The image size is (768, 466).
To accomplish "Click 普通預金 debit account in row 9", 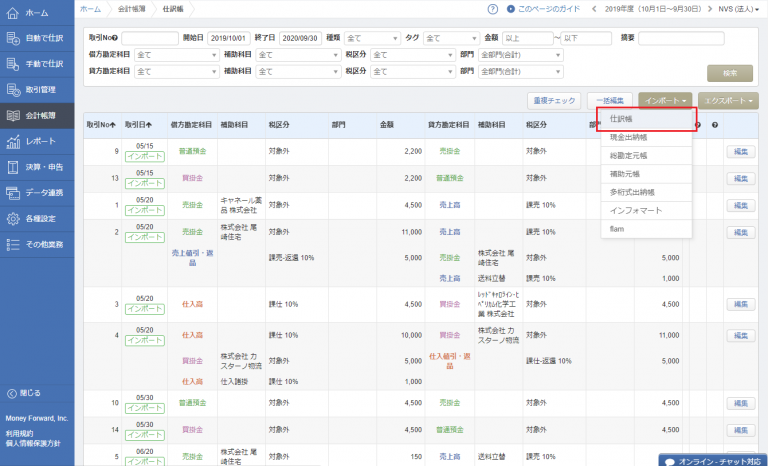I will click(192, 151).
